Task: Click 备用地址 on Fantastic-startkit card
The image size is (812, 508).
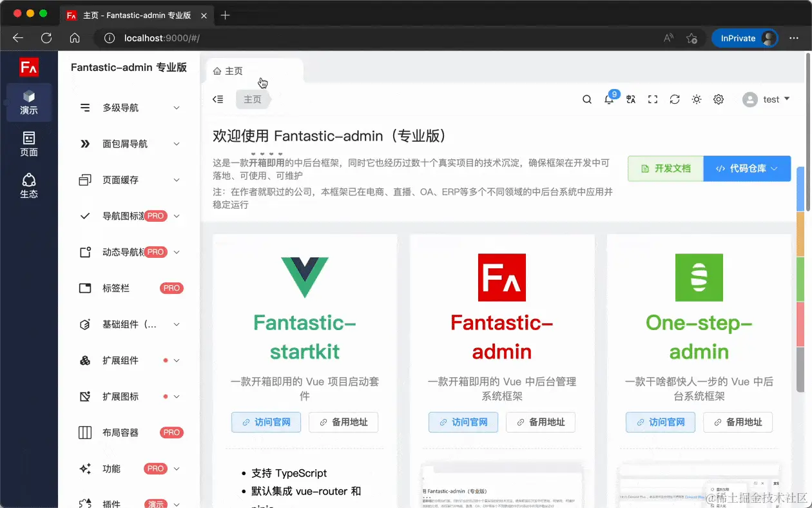Action: (x=343, y=422)
